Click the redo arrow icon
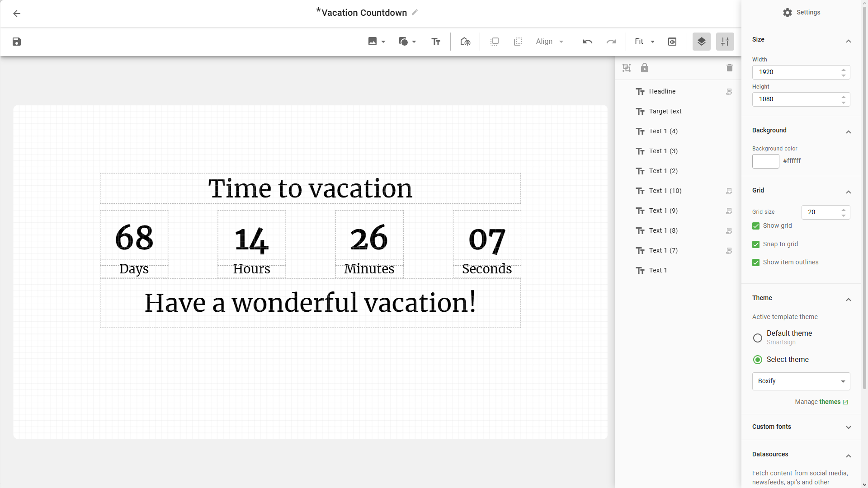 tap(611, 42)
